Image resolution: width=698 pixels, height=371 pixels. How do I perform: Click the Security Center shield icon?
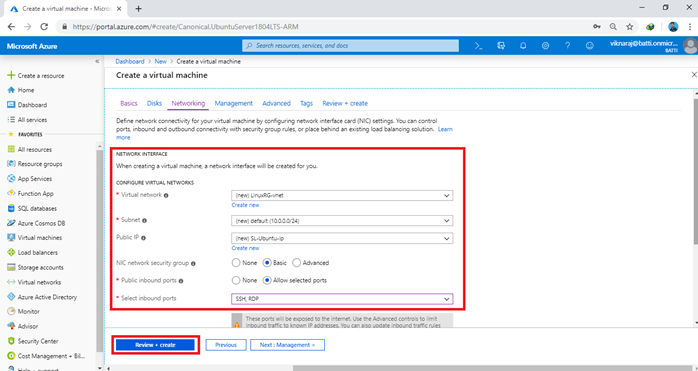[11, 341]
